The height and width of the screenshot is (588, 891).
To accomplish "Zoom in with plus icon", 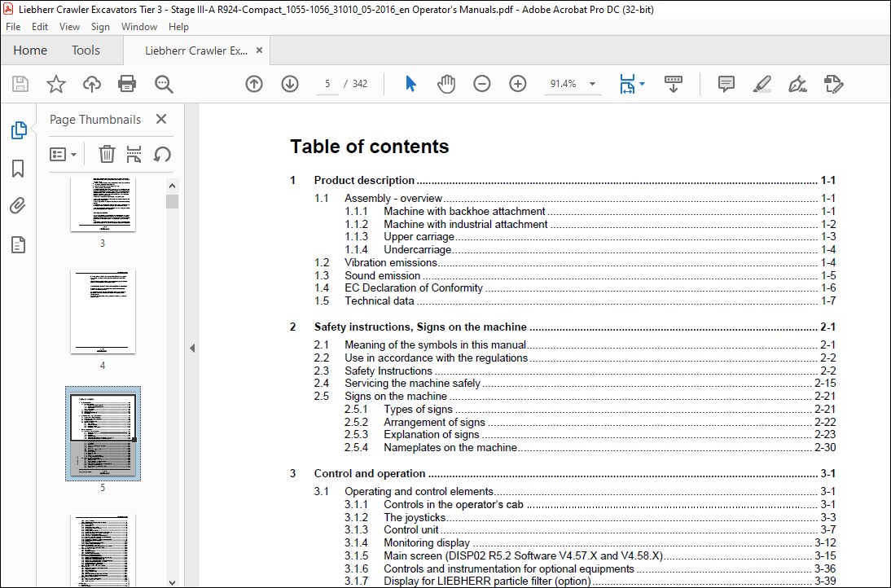I will click(x=518, y=84).
